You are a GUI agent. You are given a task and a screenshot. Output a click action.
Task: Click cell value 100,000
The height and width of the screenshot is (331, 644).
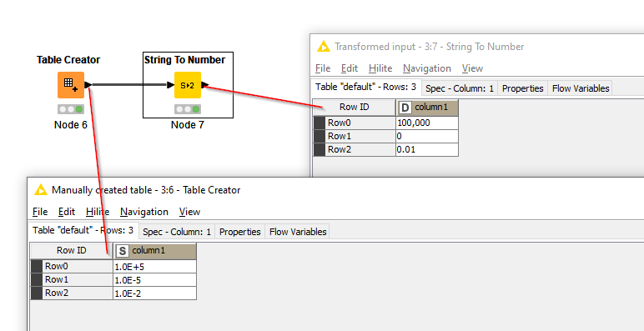point(427,123)
